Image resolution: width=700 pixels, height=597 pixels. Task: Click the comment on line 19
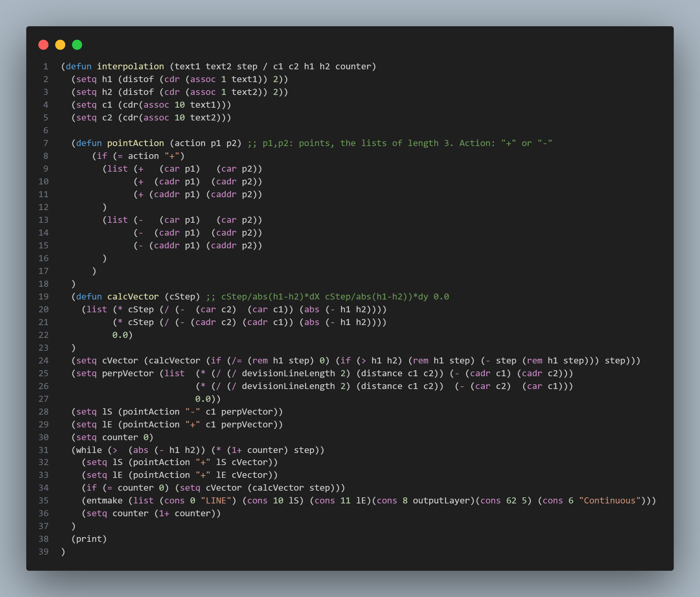click(327, 296)
